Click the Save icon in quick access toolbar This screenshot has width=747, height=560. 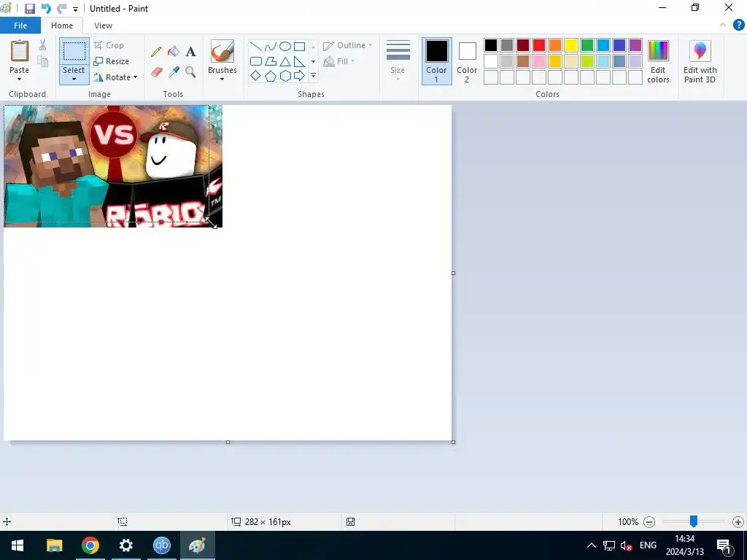click(29, 9)
